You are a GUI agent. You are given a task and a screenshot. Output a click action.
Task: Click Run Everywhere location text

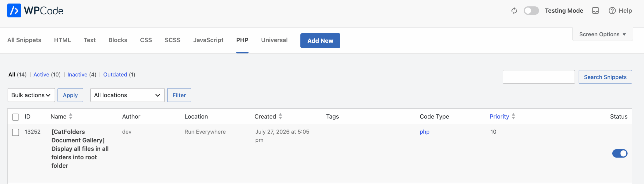click(205, 132)
